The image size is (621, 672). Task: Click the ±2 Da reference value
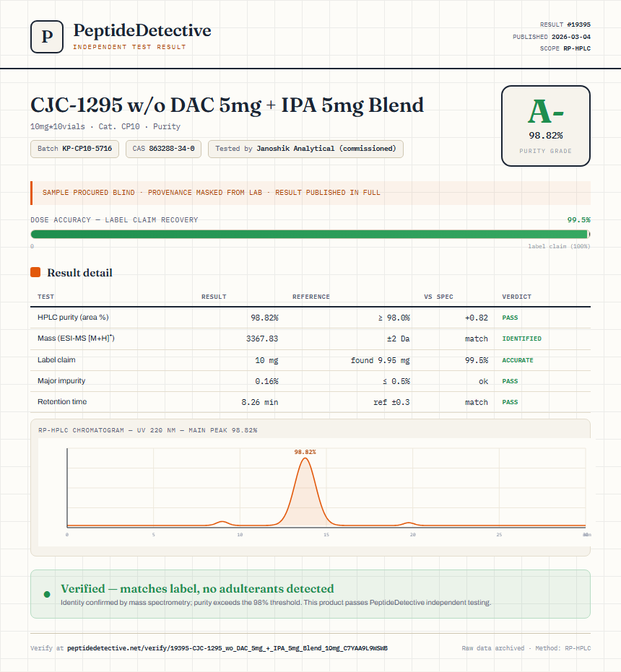[398, 339]
